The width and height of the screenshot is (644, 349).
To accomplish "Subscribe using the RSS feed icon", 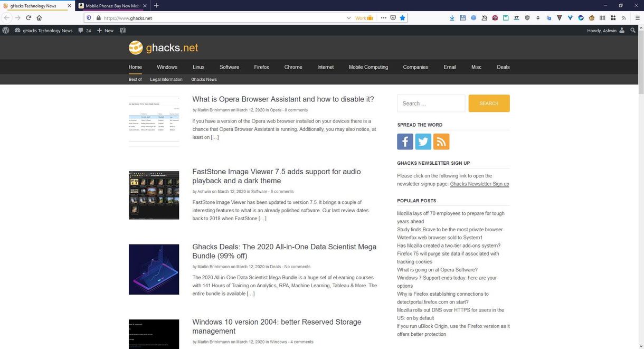I will pos(441,141).
